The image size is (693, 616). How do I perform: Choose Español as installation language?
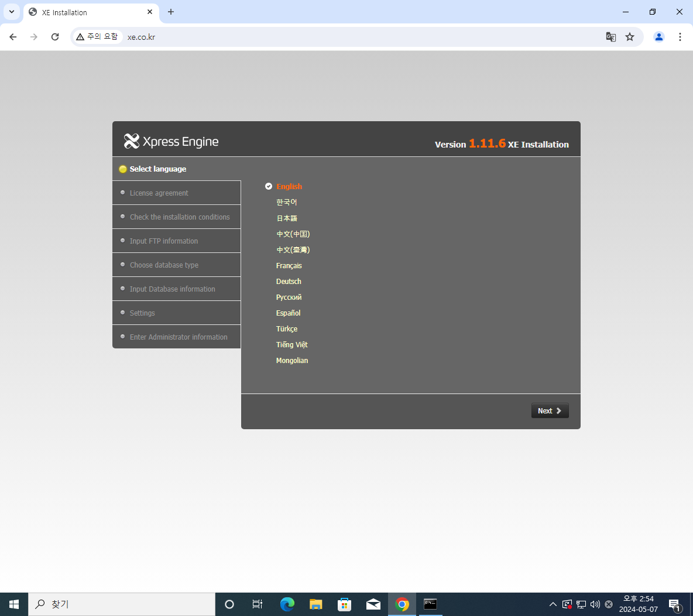click(288, 313)
